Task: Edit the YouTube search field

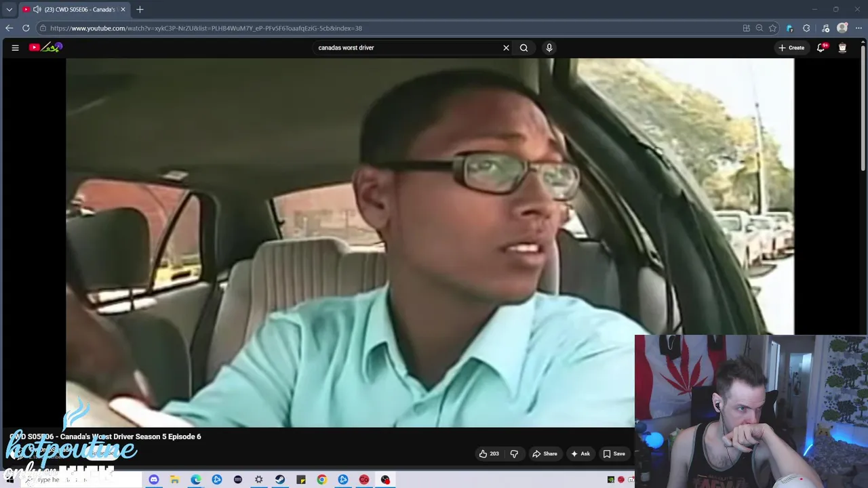Action: coord(407,47)
